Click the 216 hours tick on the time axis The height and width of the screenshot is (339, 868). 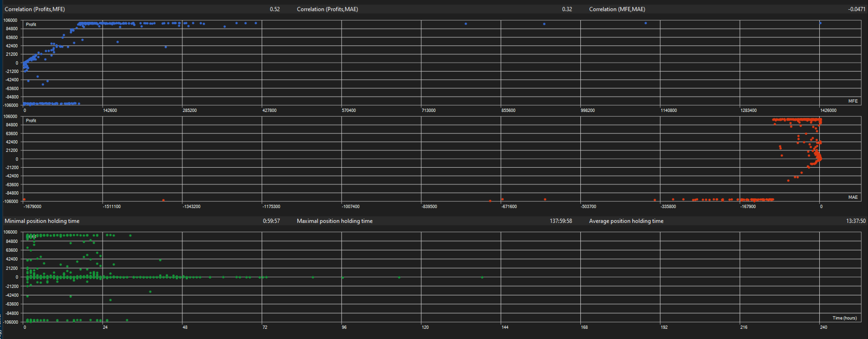744,327
